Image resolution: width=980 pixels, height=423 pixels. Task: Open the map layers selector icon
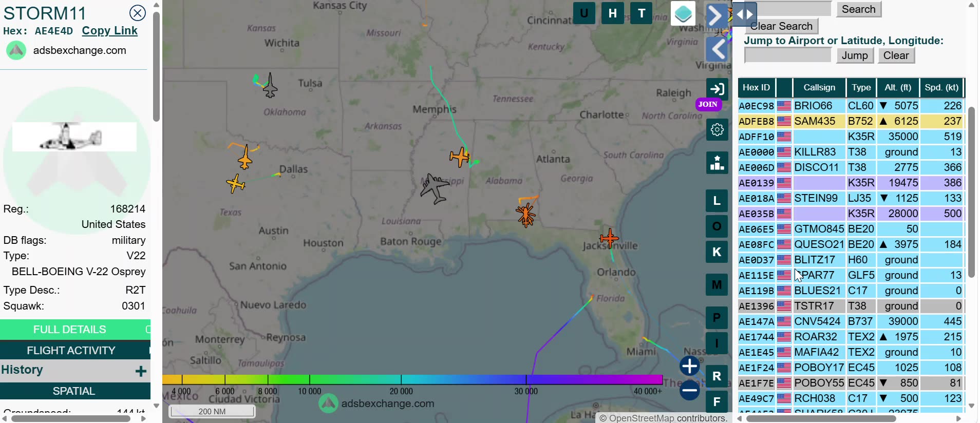[x=683, y=13]
